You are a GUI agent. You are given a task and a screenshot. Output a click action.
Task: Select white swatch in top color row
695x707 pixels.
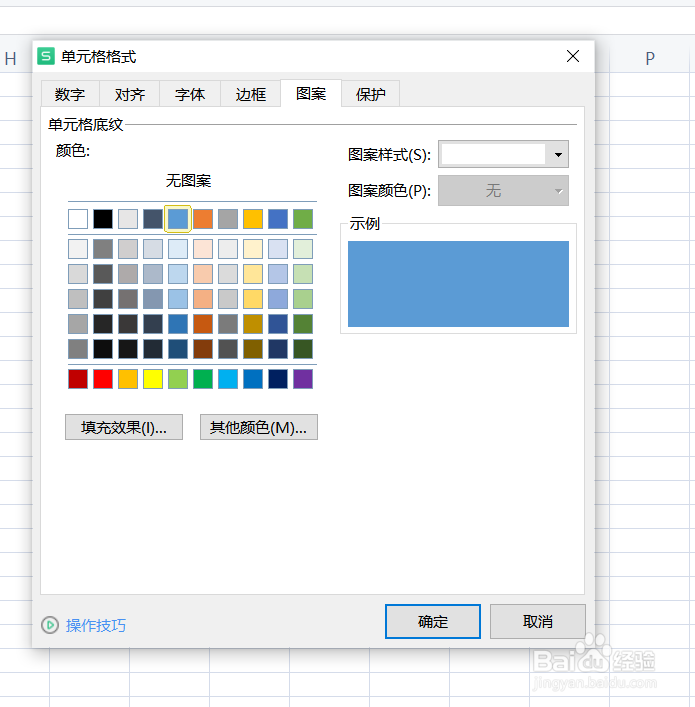click(x=78, y=219)
